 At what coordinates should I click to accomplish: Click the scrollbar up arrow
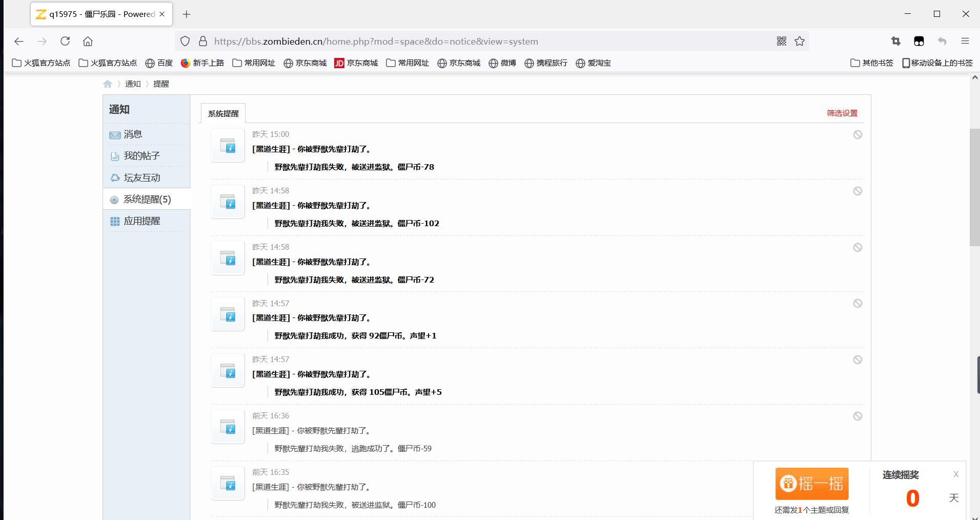(974, 78)
